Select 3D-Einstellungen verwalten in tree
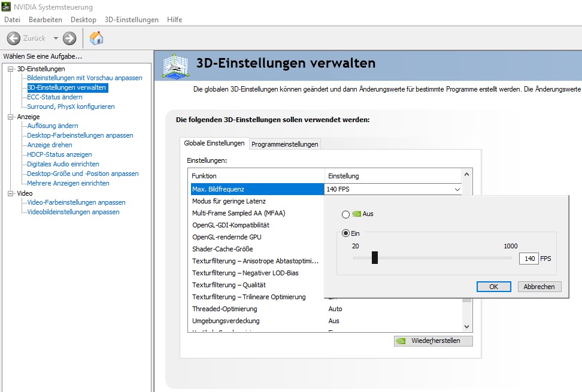The width and height of the screenshot is (582, 392). tap(68, 87)
